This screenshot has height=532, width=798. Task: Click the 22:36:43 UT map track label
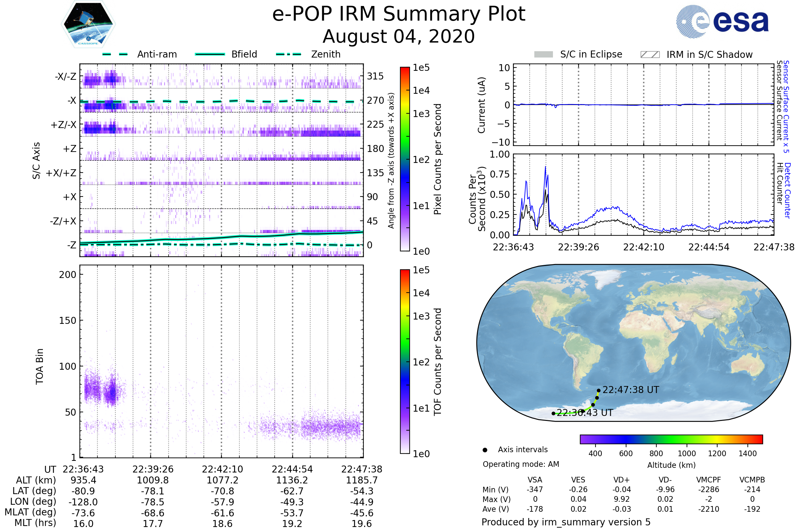(585, 413)
